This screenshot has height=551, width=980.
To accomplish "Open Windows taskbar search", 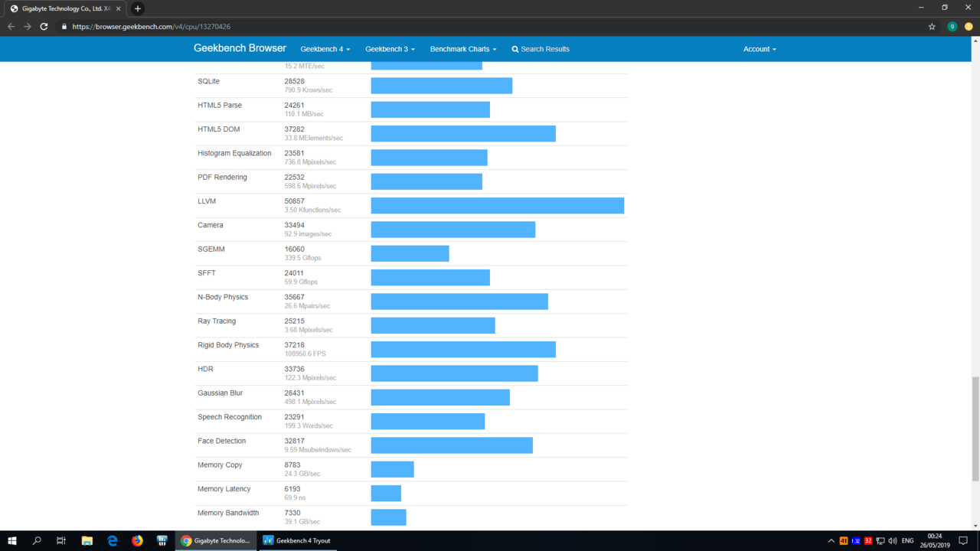I will (x=37, y=540).
